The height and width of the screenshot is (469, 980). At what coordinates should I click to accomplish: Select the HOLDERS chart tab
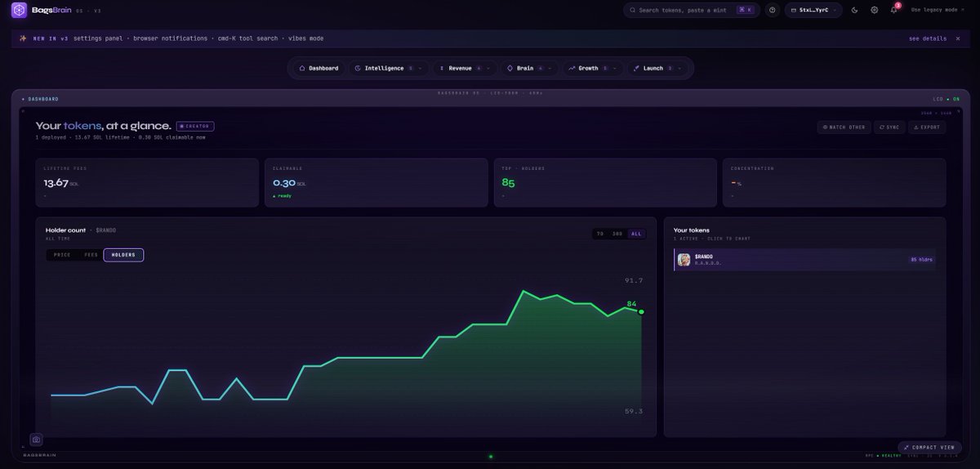(x=123, y=255)
